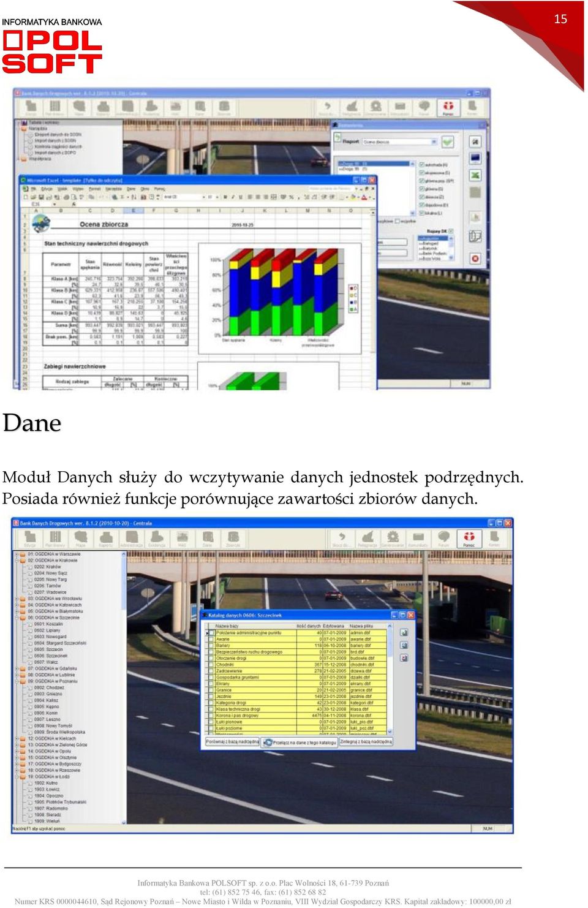Toggle dojazdowa (D) checkbox
The image size is (588, 908).
421,205
